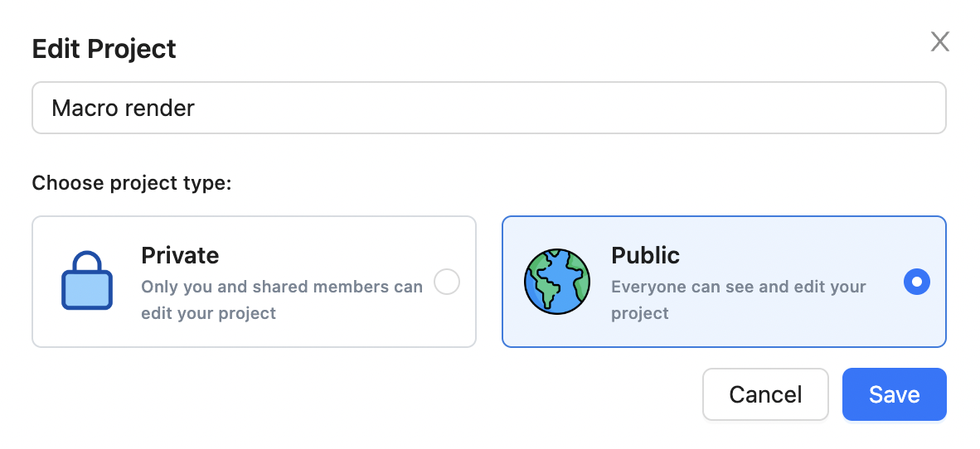Click the 'Public' heading label
This screenshot has height=449, width=980.
645,255
